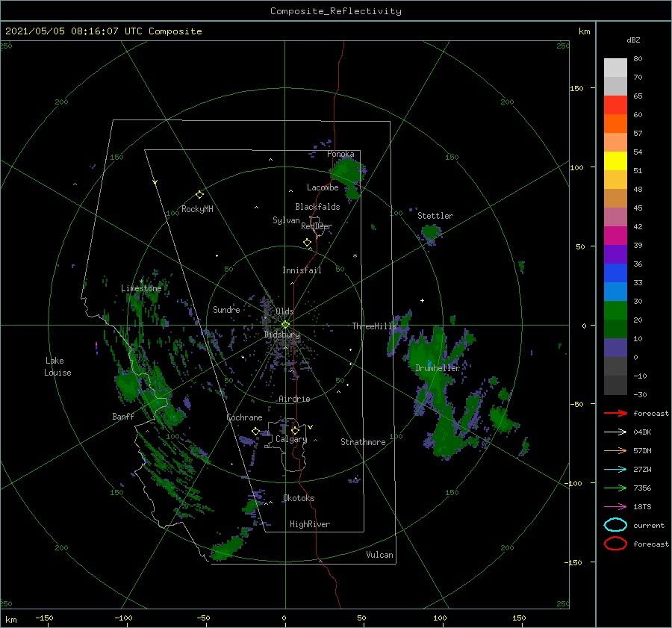This screenshot has height=628, width=672.
Task: Pick the cyan 27ZW arrow legend icon
Action: (x=615, y=470)
